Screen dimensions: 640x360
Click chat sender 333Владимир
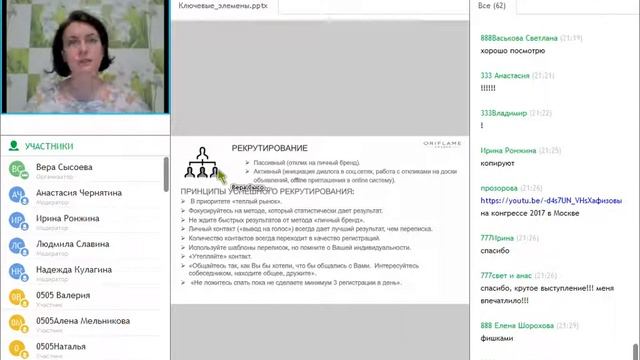point(504,113)
